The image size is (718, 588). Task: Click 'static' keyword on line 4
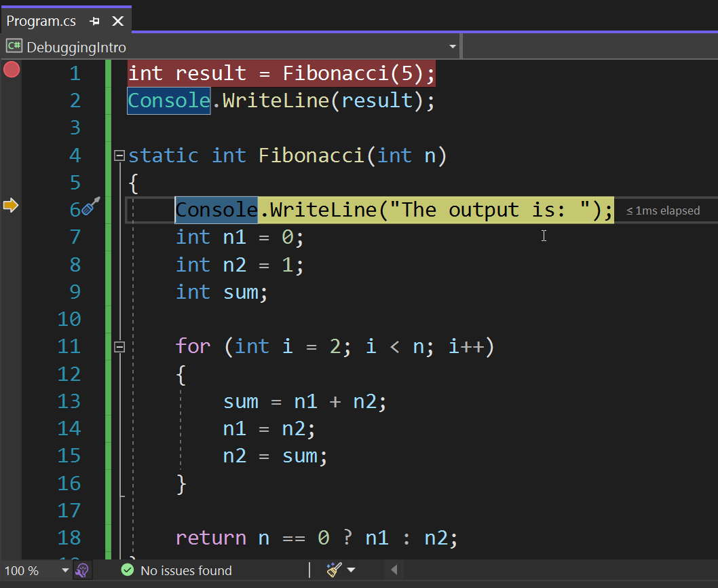click(x=164, y=155)
